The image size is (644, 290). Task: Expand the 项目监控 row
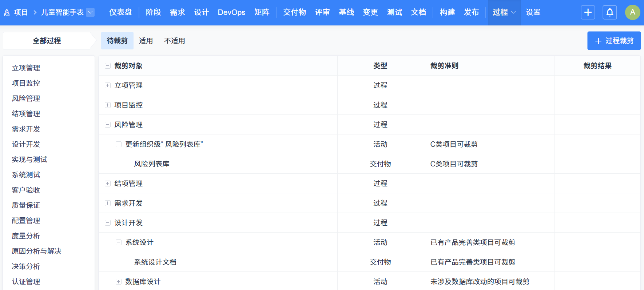[x=108, y=105]
